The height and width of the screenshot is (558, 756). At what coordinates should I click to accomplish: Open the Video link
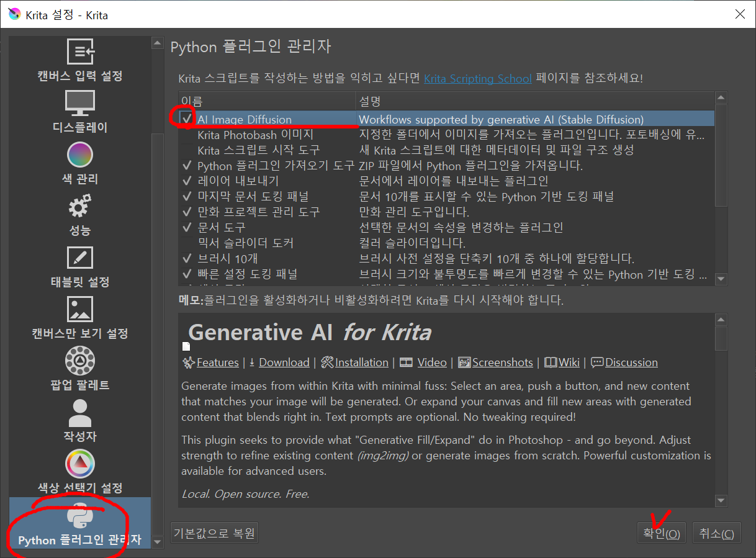[x=432, y=362]
